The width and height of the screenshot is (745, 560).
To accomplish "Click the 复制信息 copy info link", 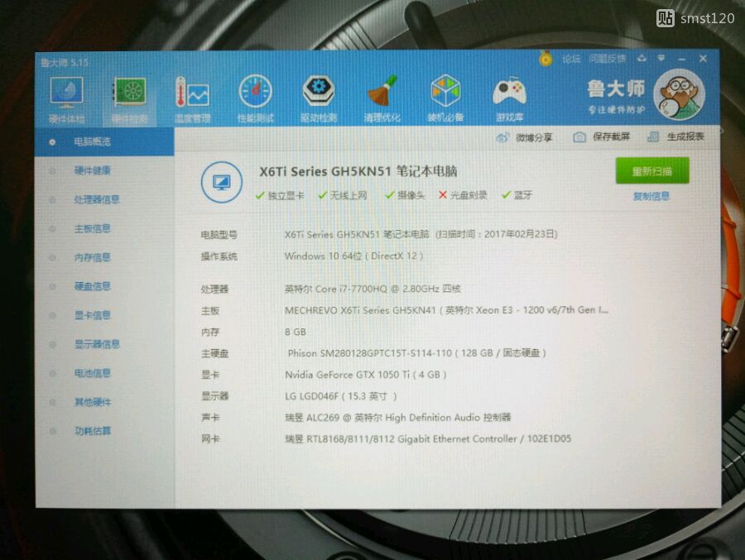I will [x=651, y=196].
